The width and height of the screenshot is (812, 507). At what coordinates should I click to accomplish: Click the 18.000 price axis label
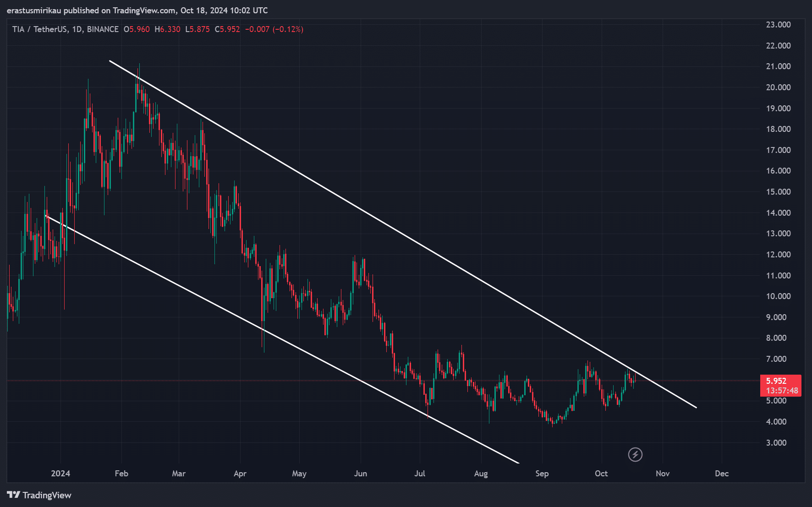[778, 129]
